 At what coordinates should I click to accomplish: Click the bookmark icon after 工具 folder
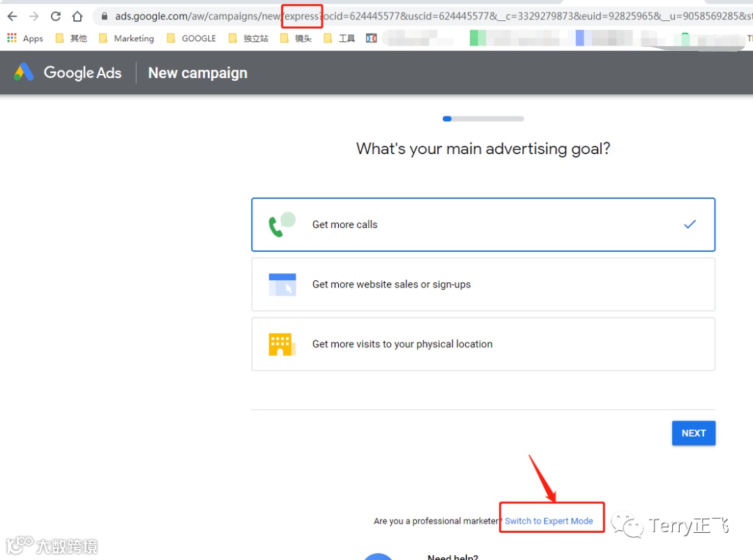point(371,38)
